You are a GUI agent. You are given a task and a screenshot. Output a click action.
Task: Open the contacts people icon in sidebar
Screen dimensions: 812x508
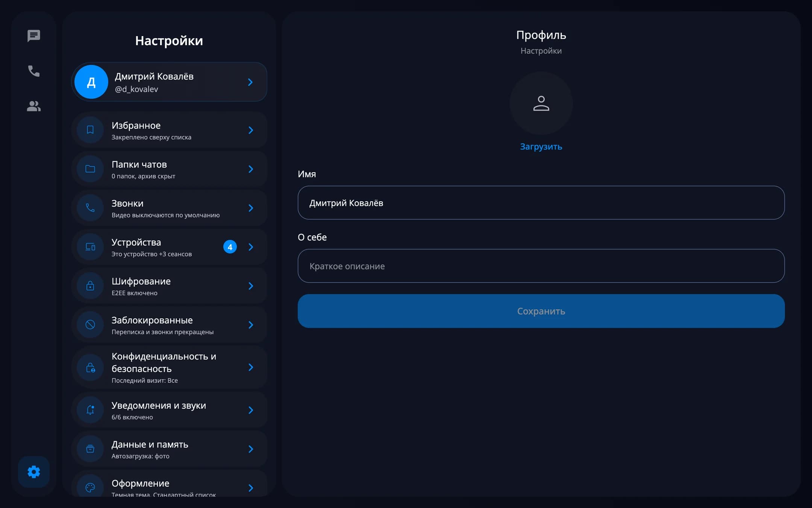pos(34,106)
